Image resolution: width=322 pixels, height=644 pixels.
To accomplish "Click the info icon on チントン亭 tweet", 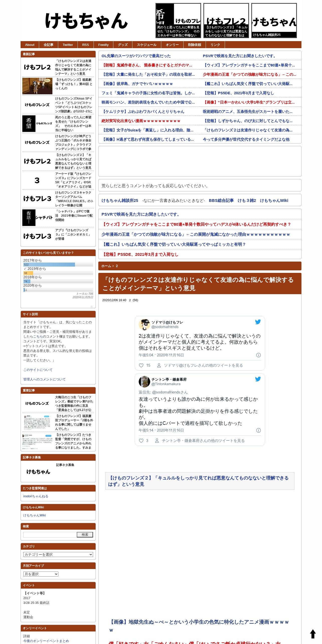I will point(258,430).
